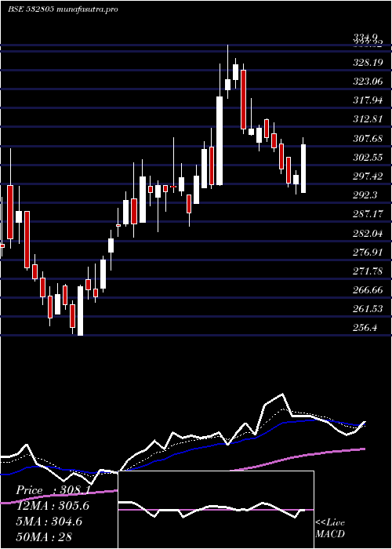392x549 pixels.
Task: Click the 12MA : 305.6 readout
Action: tap(53, 506)
